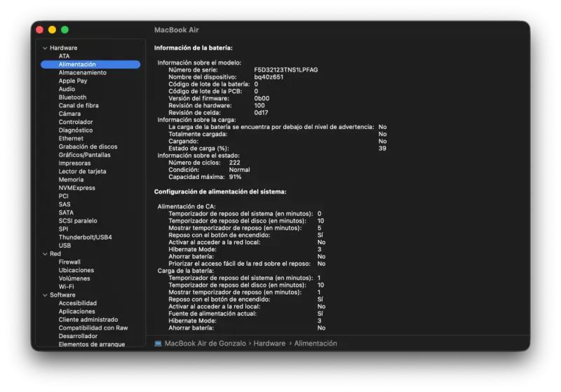
Task: Click the Estado de carga value 39
Action: coord(382,149)
